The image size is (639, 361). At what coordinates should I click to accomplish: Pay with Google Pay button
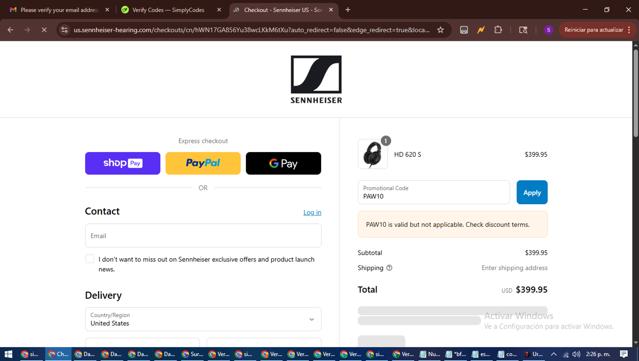coord(283,163)
